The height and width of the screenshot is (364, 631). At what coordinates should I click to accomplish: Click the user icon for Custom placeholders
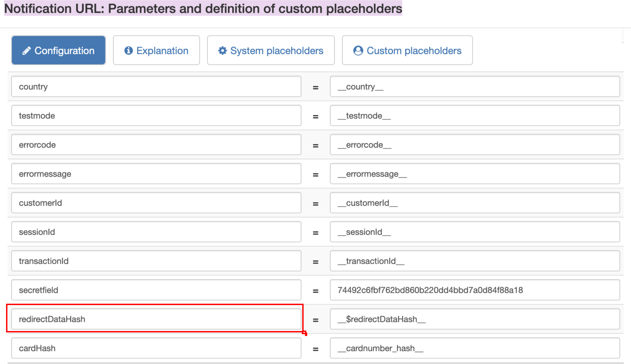pos(358,51)
